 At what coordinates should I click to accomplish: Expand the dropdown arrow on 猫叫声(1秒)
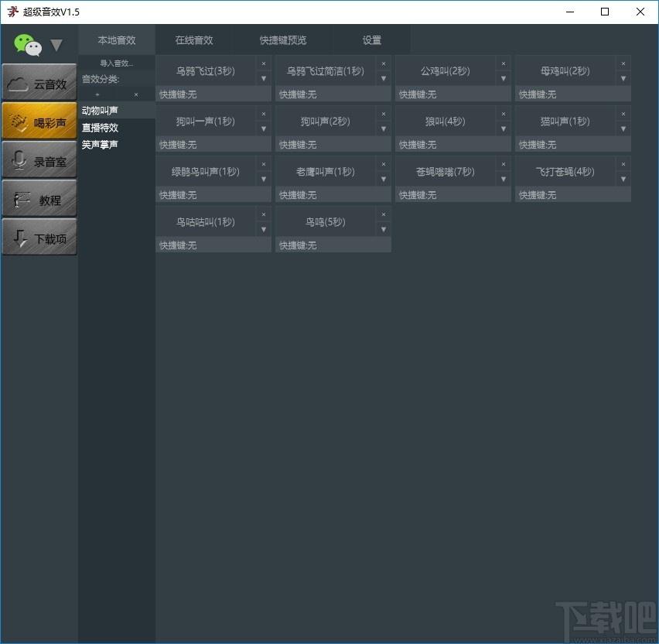[623, 128]
